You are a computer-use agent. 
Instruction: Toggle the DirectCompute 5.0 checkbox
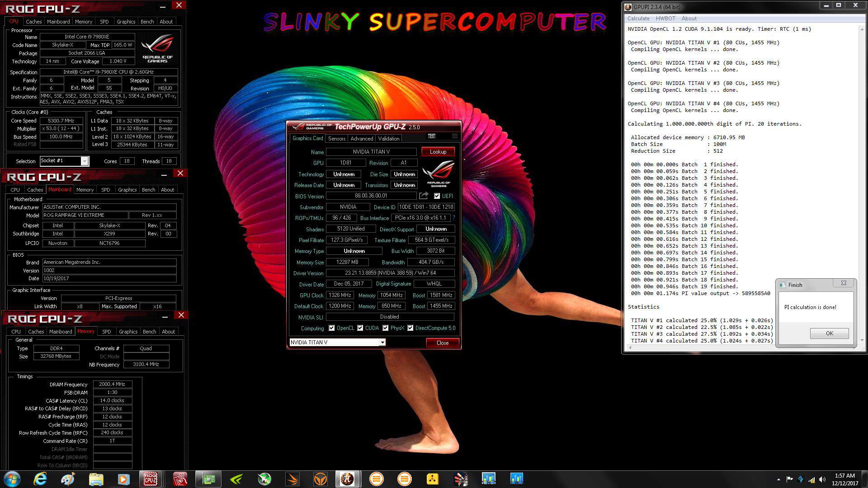(410, 328)
